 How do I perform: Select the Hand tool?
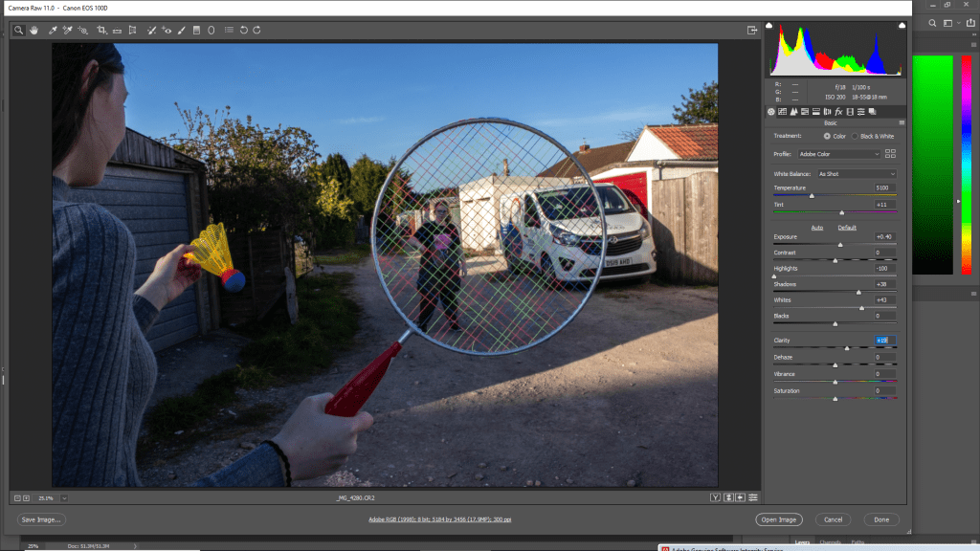click(x=33, y=31)
